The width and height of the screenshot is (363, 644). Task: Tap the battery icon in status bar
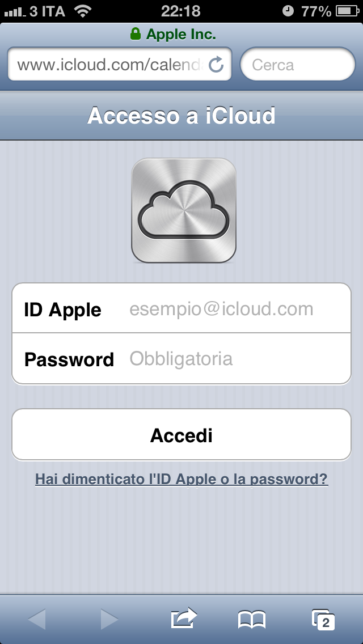(x=348, y=11)
